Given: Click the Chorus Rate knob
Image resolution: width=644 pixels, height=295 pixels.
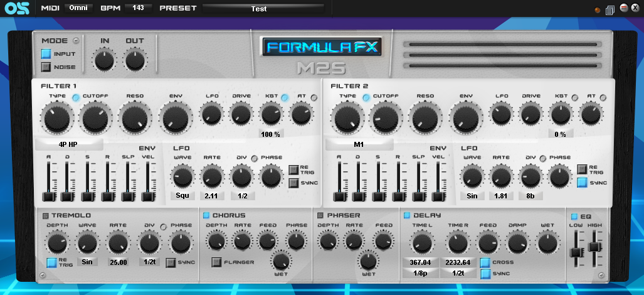Looking at the screenshot, I should coord(242,241).
